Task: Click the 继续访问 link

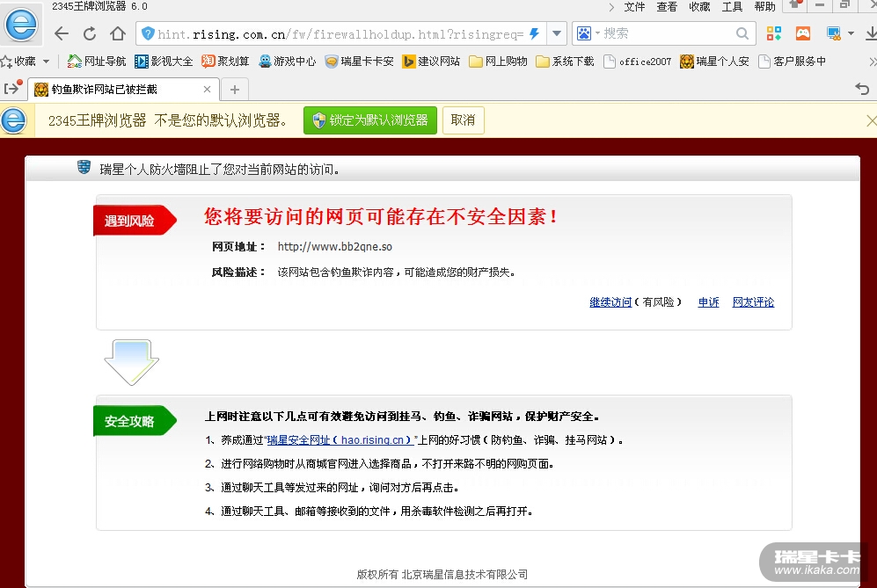Action: point(610,302)
